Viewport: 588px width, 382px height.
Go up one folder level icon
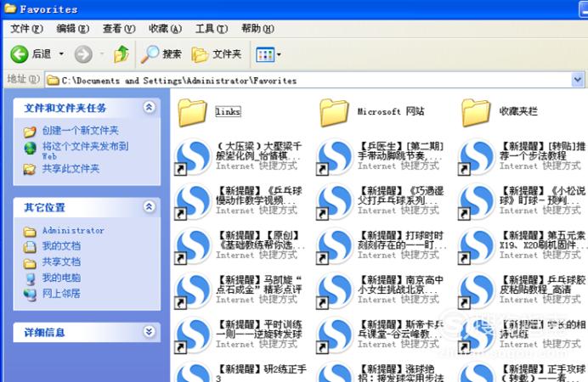coord(122,54)
